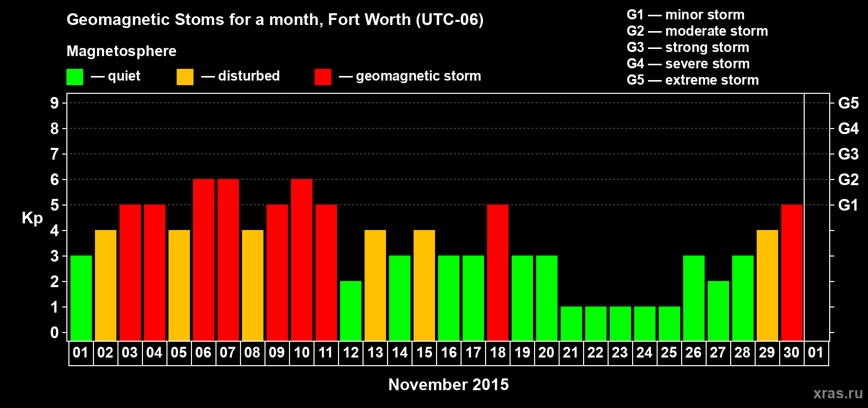Click 'G3 — strong storm' legend line
Viewport: 868px width, 408px height.
coord(688,47)
